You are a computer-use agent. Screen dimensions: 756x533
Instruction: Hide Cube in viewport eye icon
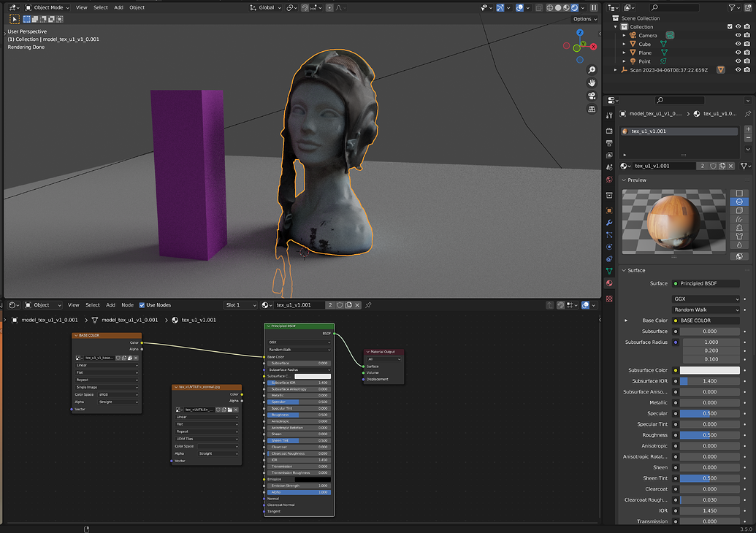point(738,44)
